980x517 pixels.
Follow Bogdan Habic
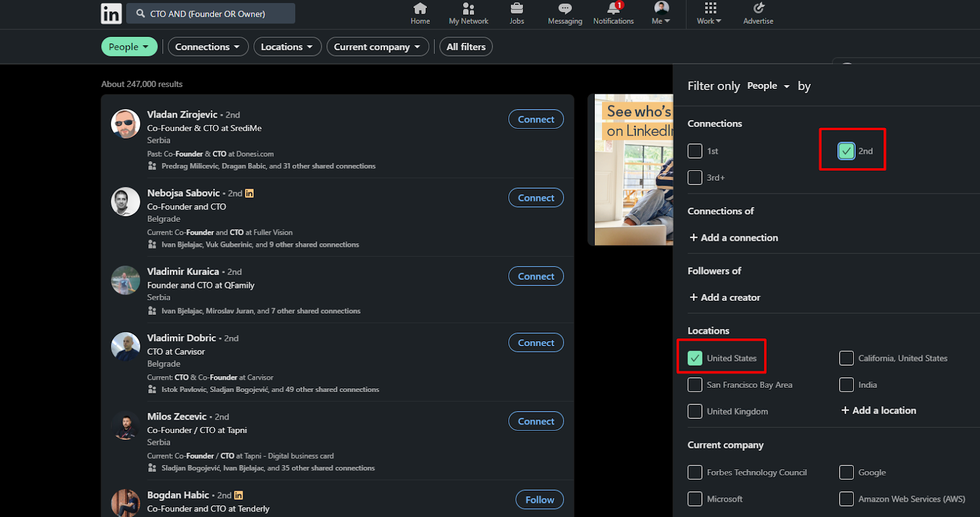point(540,500)
